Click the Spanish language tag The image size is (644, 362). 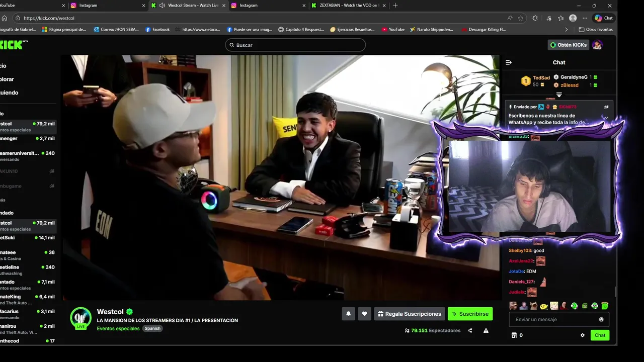[152, 328]
